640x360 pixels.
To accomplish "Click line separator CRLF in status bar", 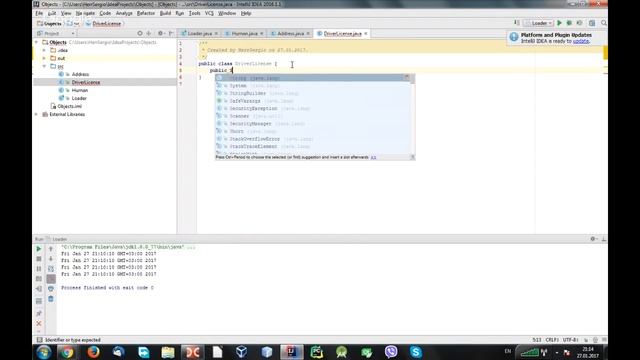I will coord(551,340).
